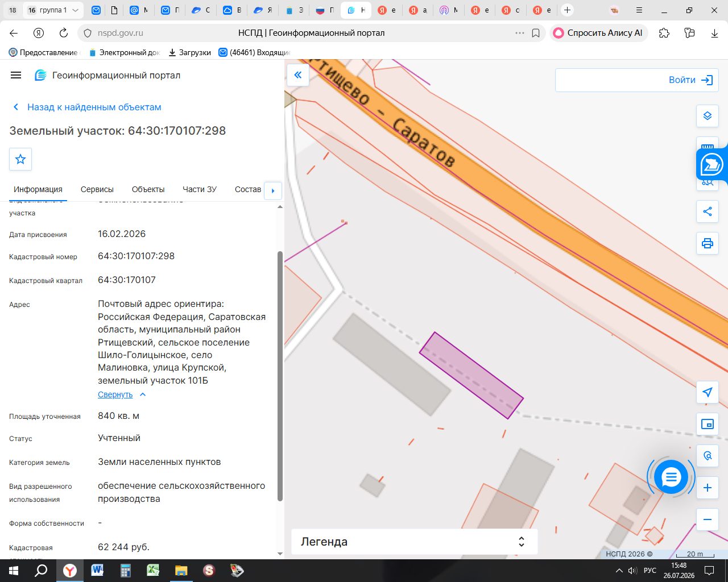This screenshot has height=582, width=728.
Task: Select the status Учтенный value
Action: tap(119, 438)
